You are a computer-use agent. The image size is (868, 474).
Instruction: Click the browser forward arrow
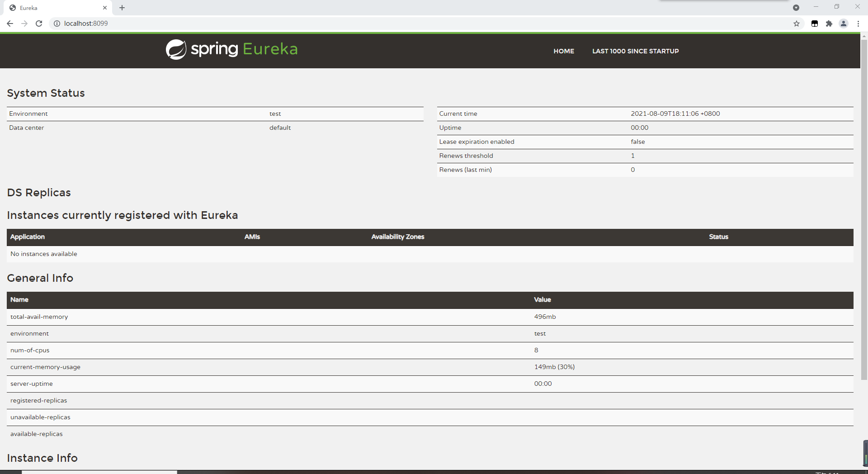pos(24,24)
